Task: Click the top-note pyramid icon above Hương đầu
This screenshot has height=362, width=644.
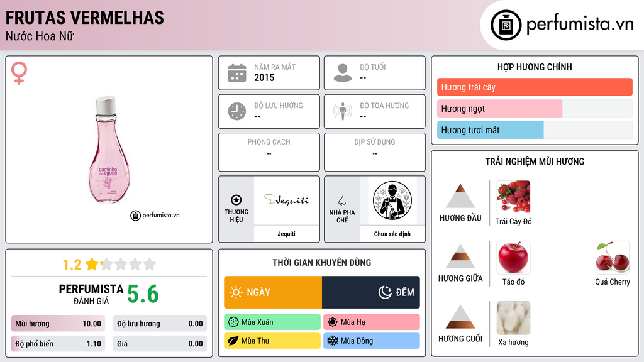Action: point(460,196)
